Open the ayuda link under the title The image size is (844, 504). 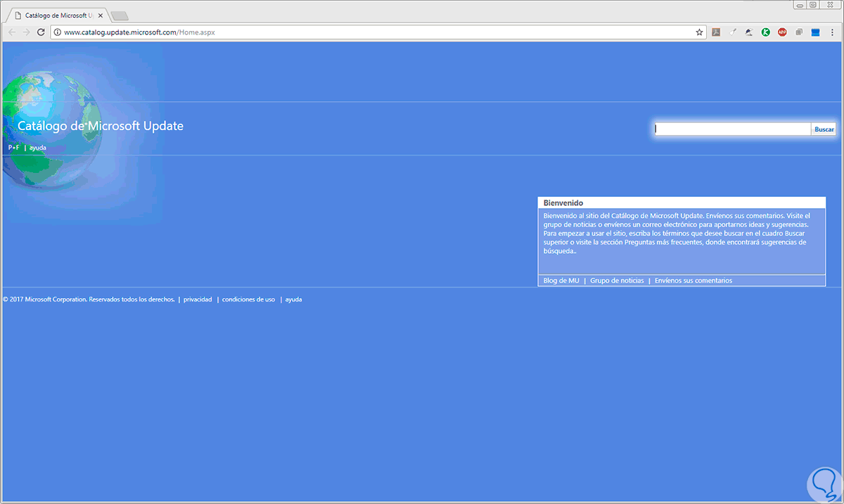point(37,148)
